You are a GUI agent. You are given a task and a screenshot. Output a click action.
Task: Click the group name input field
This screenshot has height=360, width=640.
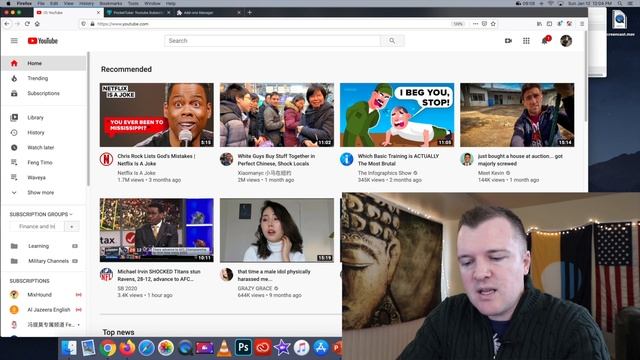pos(37,227)
